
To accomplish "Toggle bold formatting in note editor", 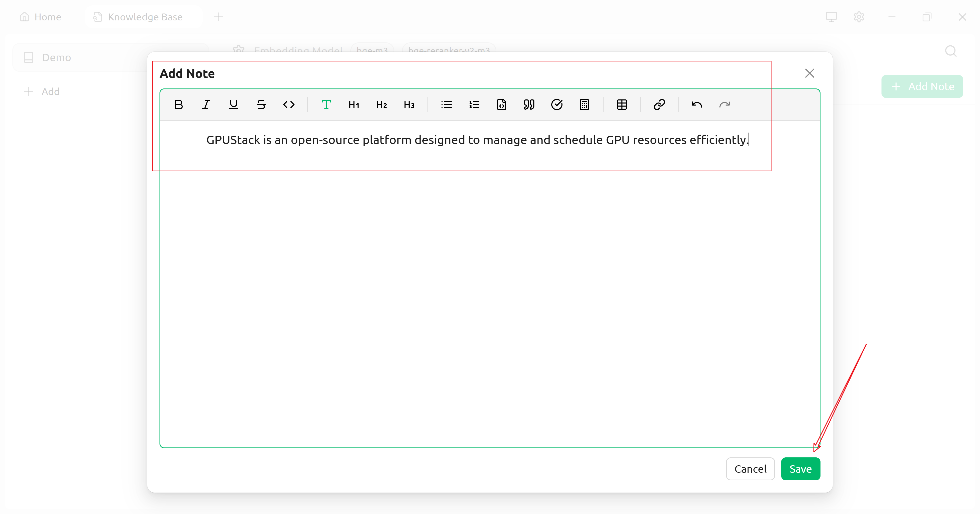I will click(178, 105).
